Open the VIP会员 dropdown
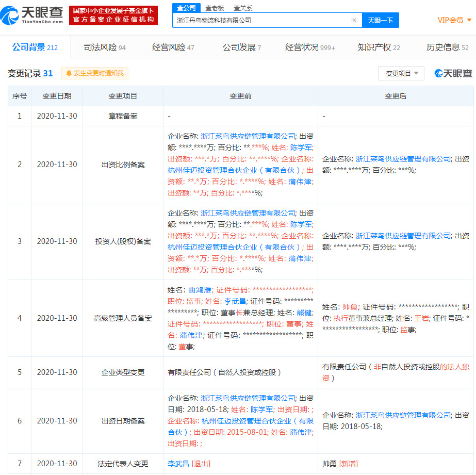Image resolution: width=476 pixels, height=475 pixels. point(454,20)
